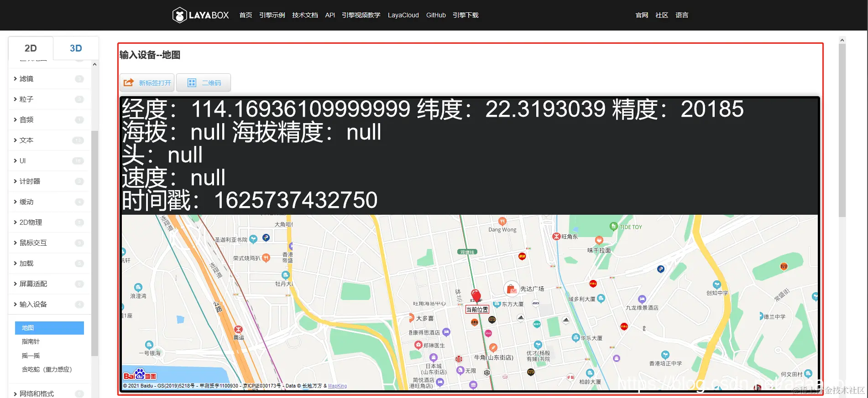This screenshot has height=398, width=868.
Task: Expand the 2D物理 category
Action: tap(49, 222)
